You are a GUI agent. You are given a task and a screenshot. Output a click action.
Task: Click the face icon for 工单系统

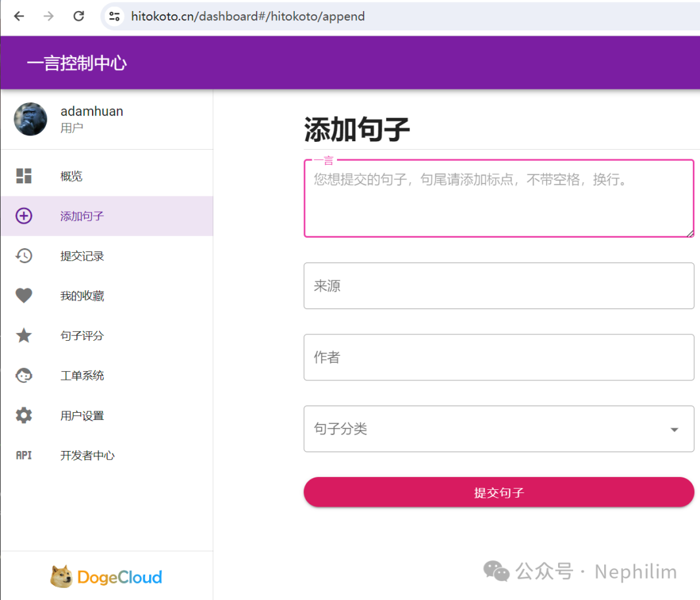click(x=24, y=375)
